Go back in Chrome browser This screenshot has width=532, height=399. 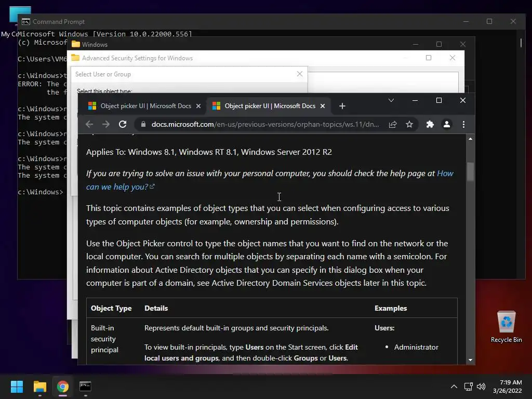(x=89, y=125)
